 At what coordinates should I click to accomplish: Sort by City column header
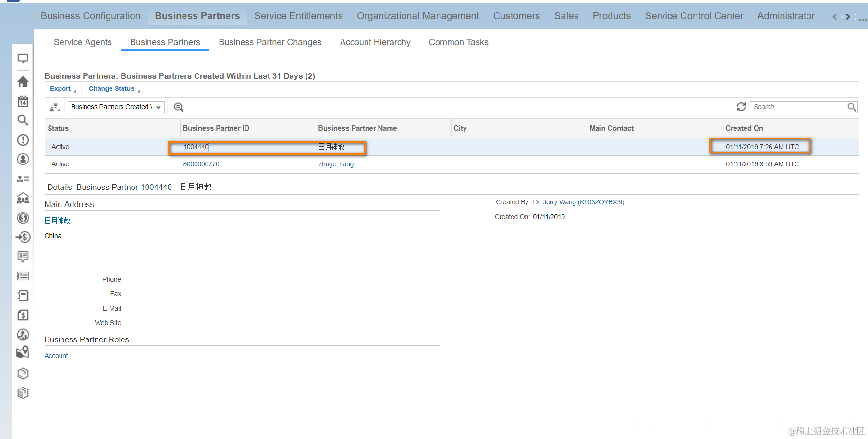click(x=519, y=128)
